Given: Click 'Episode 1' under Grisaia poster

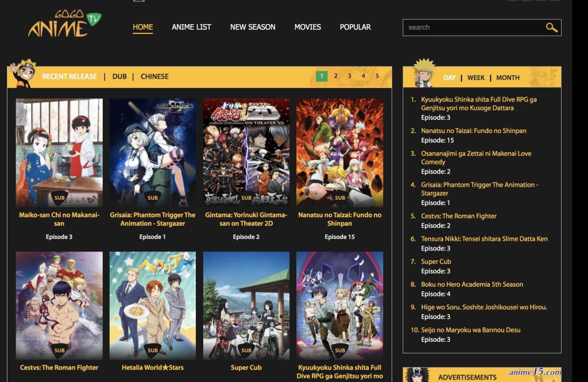Looking at the screenshot, I should click(x=152, y=237).
